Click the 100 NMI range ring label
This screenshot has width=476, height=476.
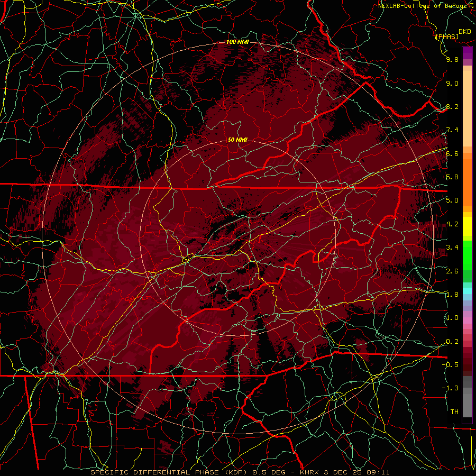pyautogui.click(x=237, y=42)
